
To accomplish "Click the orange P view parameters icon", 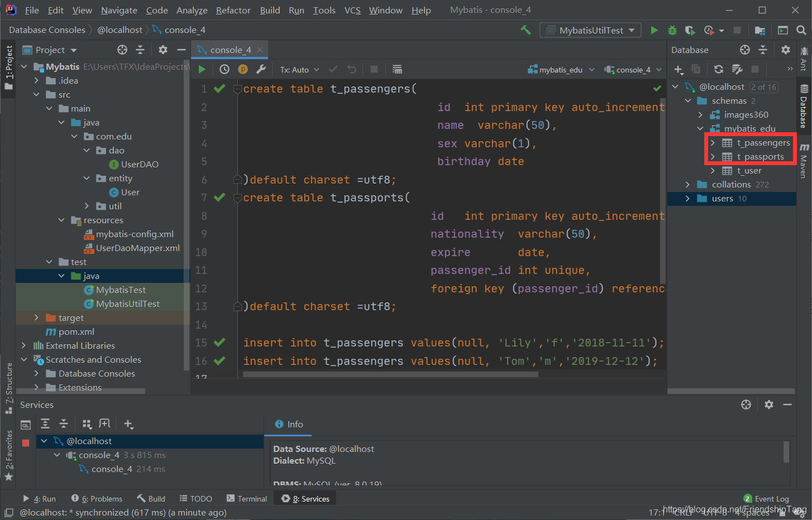I will tap(243, 69).
